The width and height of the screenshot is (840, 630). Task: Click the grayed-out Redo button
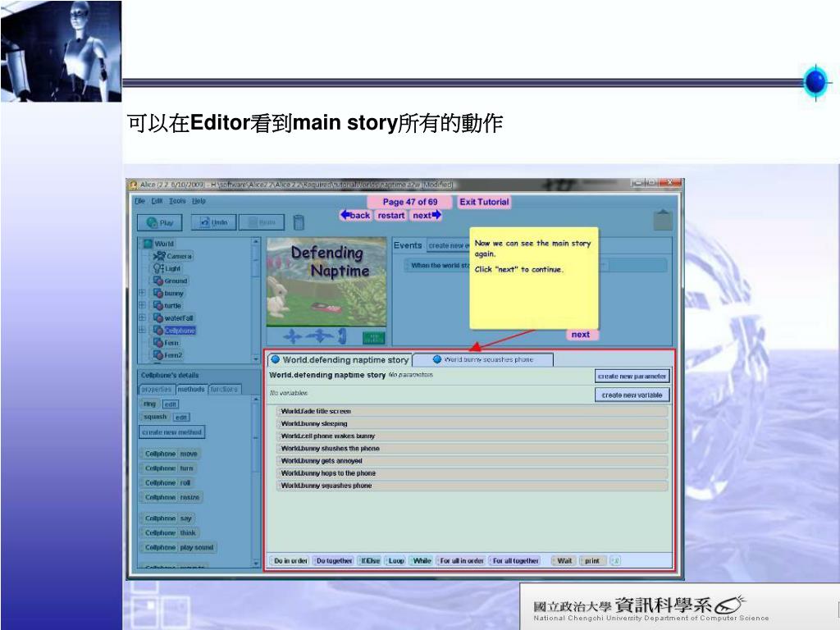pos(262,221)
